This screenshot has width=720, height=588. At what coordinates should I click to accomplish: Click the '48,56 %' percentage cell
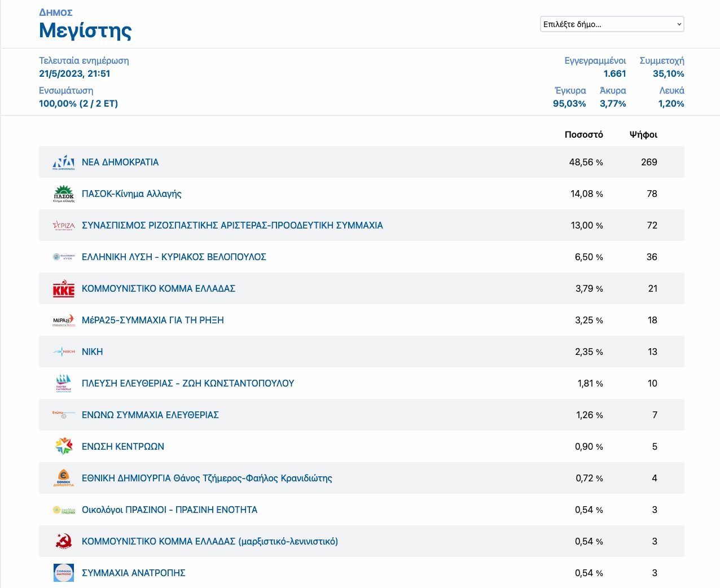[x=586, y=162]
